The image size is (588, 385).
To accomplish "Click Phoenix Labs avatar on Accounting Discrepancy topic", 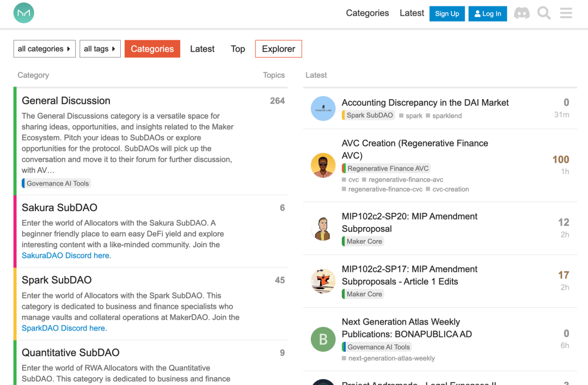I will click(x=323, y=108).
